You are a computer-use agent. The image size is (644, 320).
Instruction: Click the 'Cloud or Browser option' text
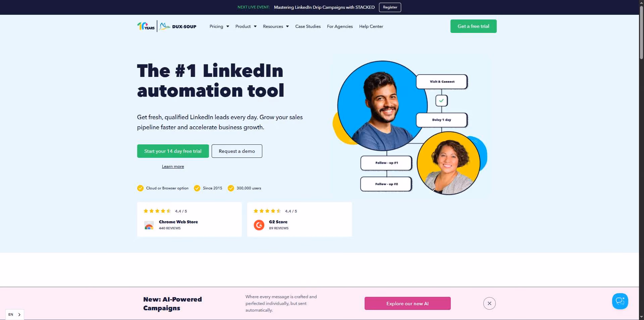[167, 188]
